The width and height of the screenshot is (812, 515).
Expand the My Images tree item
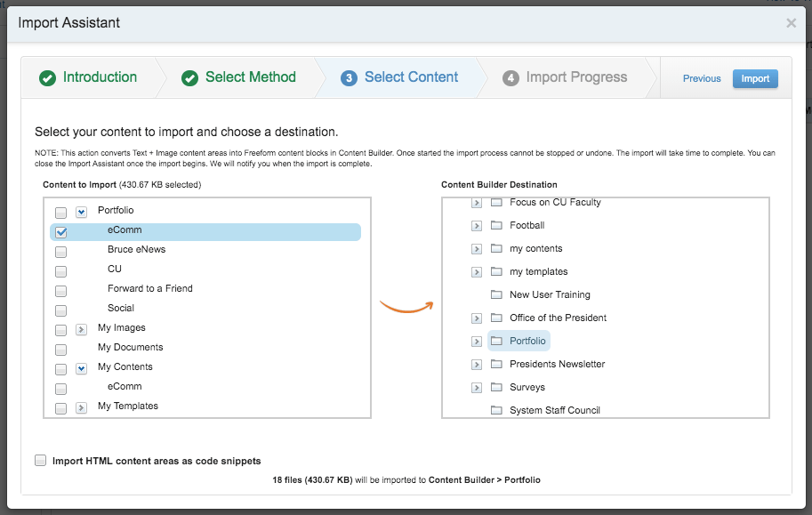[x=81, y=330]
